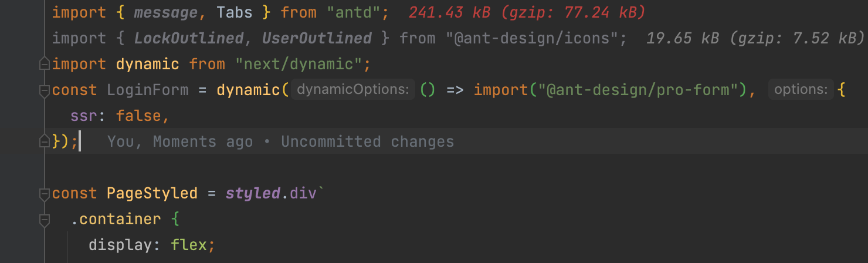The height and width of the screenshot is (263, 868).
Task: Click the 'PageStyled' constant identifier
Action: 152,193
